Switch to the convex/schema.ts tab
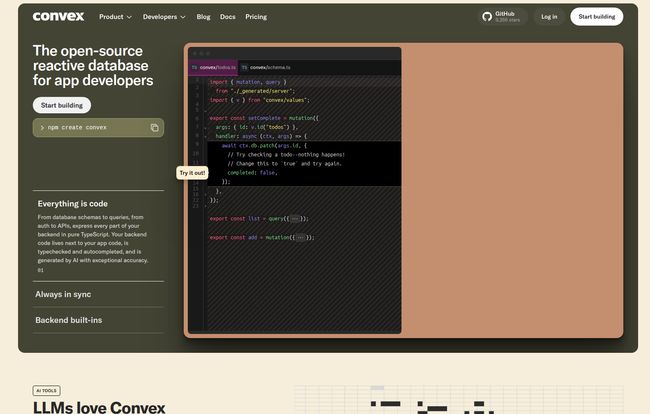The image size is (650, 414). click(x=268, y=67)
